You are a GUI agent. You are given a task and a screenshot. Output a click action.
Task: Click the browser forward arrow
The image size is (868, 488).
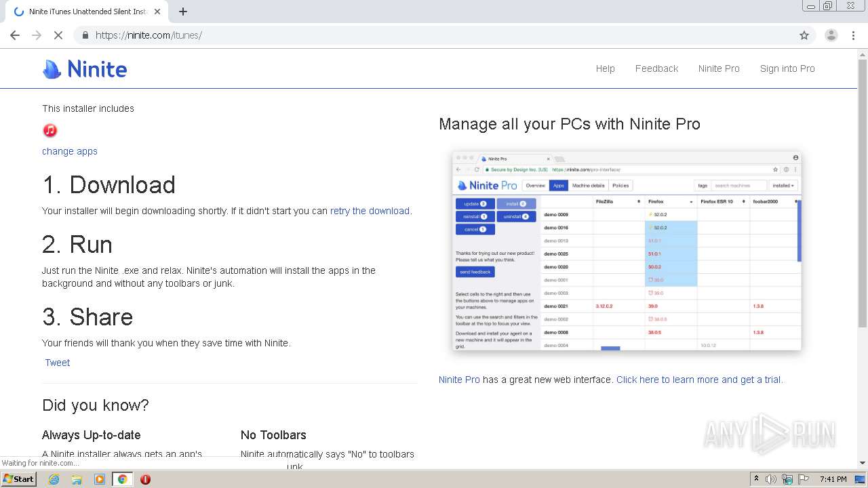(x=37, y=35)
